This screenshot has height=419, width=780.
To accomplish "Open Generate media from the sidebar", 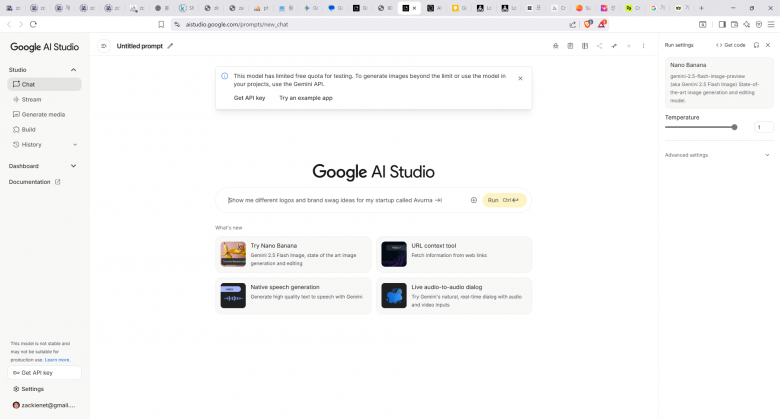I will tap(43, 114).
